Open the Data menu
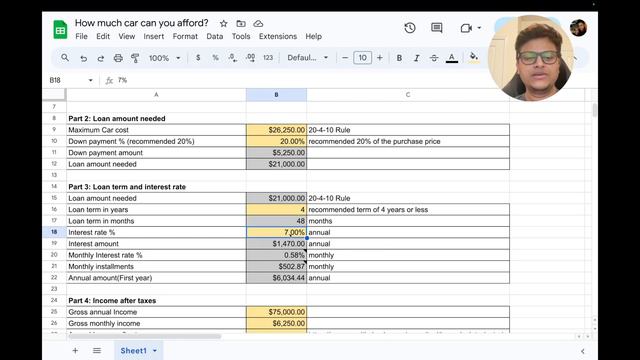640x360 pixels. pyautogui.click(x=215, y=36)
